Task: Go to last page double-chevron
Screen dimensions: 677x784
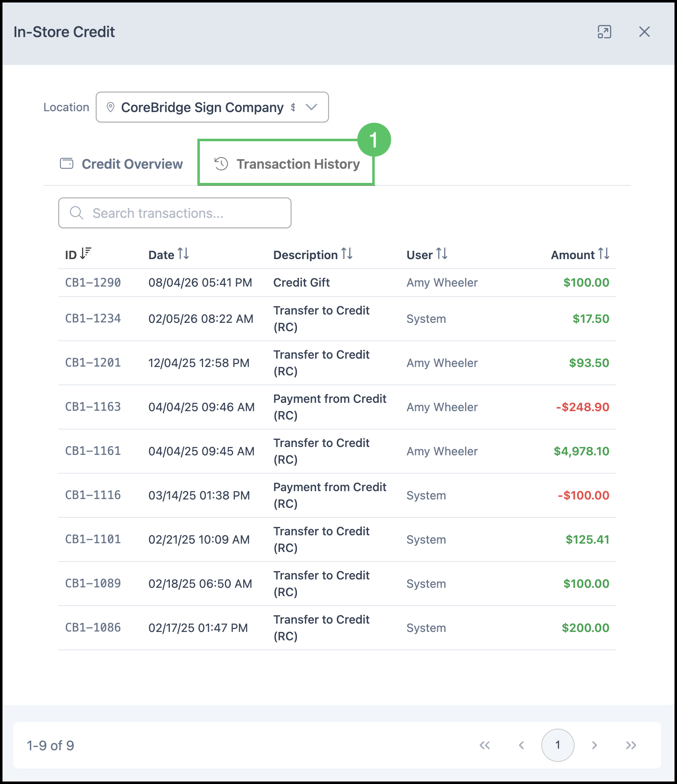Action: (x=631, y=745)
